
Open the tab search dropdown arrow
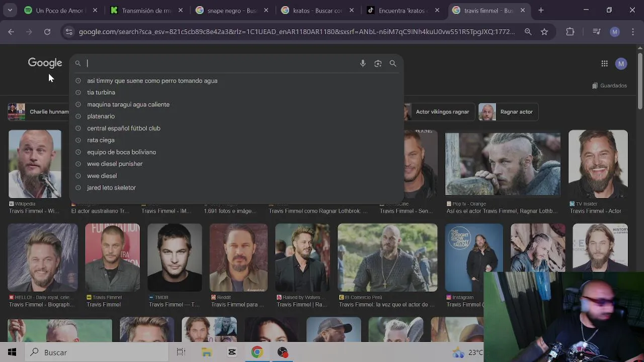[10, 10]
